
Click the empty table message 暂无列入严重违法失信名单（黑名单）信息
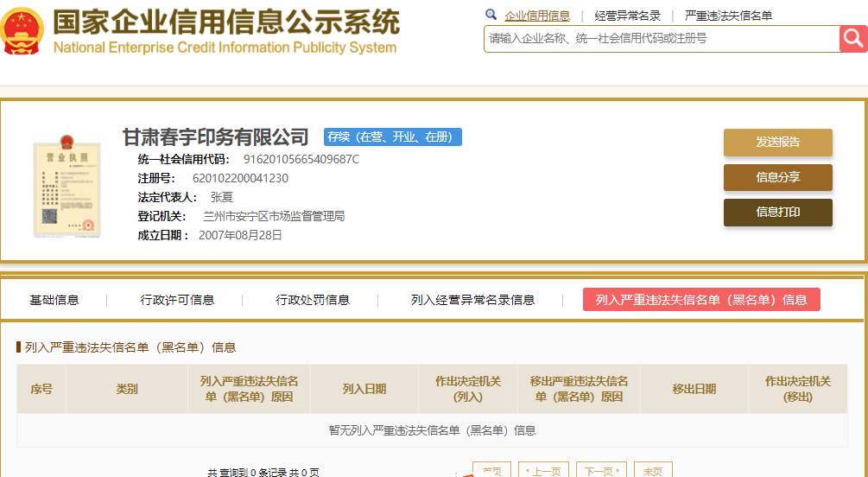(x=433, y=430)
